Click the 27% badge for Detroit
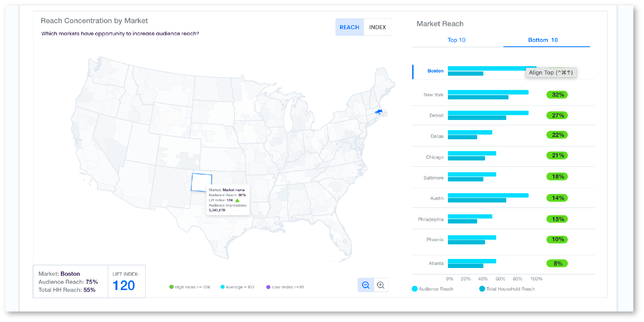The image size is (644, 322). click(x=557, y=115)
